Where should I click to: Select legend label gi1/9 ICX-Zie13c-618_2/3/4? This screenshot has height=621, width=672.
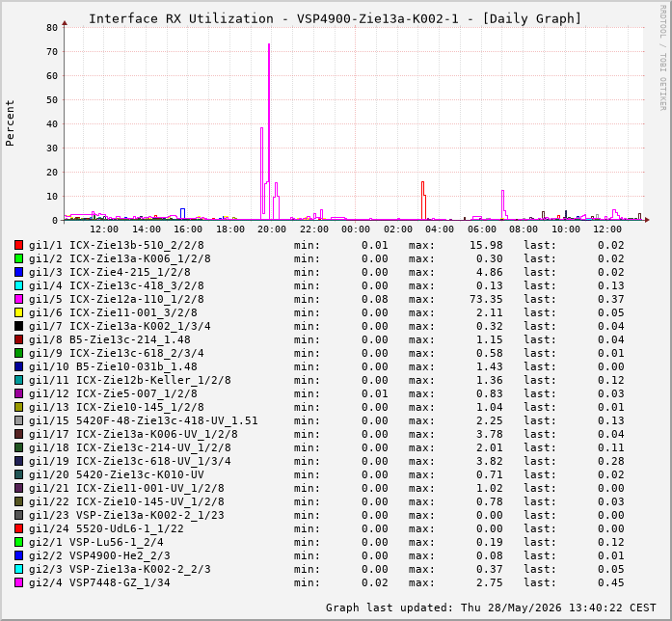tap(117, 353)
